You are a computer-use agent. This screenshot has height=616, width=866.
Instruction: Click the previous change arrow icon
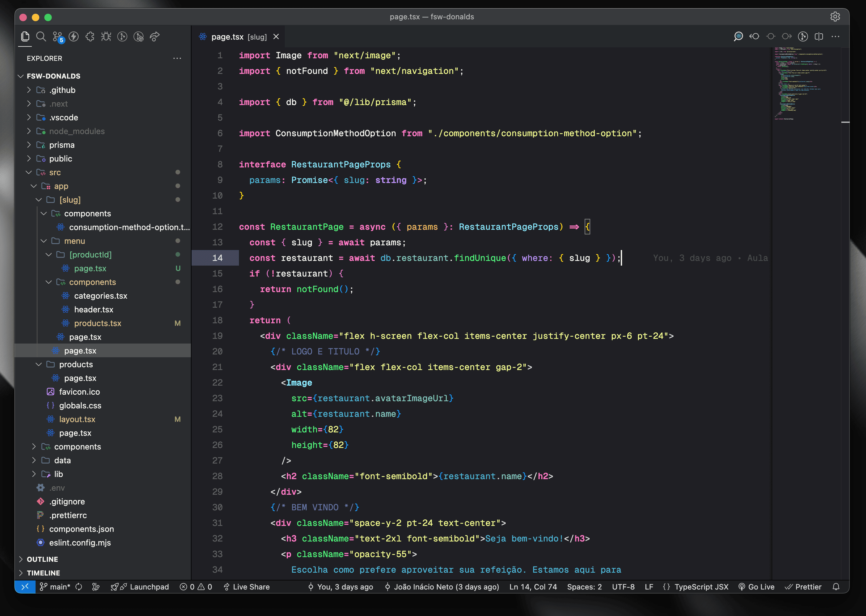(x=754, y=36)
